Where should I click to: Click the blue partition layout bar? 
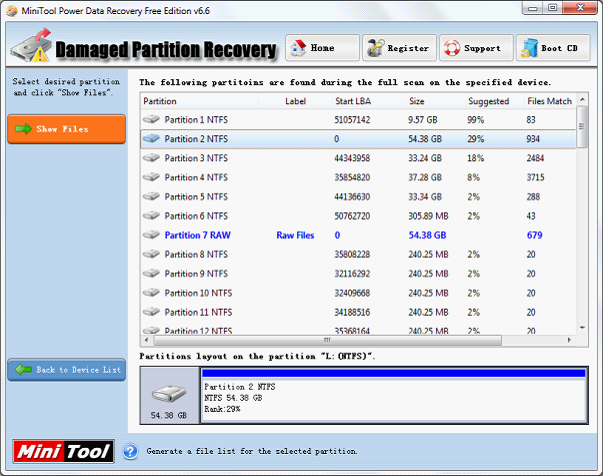coord(393,373)
